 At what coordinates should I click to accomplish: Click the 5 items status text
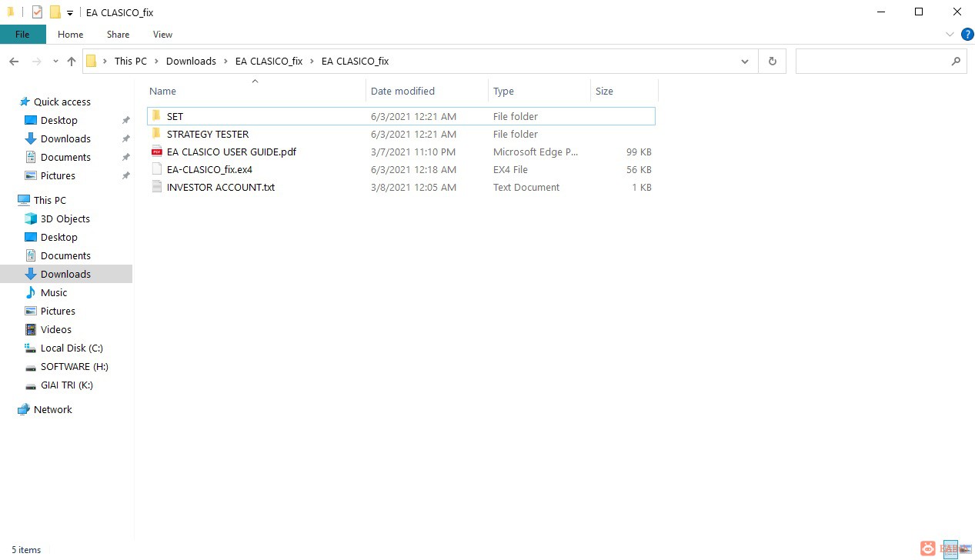pyautogui.click(x=26, y=550)
